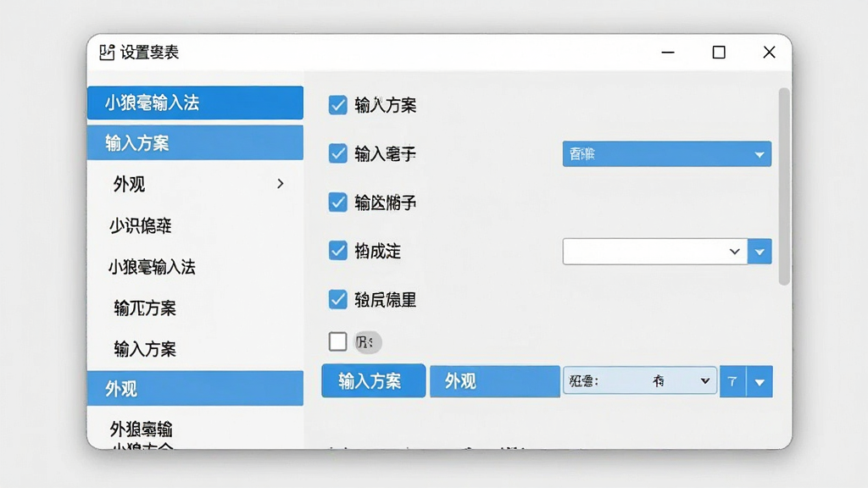868x488 pixels.
Task: Enable the unchecked checkbox above the buttons
Action: [x=337, y=341]
